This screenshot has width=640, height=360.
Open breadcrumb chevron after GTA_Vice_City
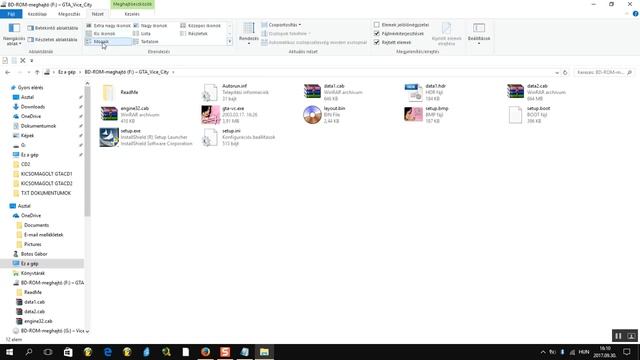click(x=173, y=72)
